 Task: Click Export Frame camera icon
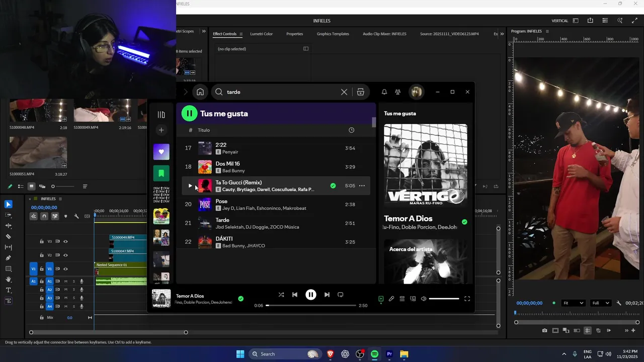pyautogui.click(x=544, y=330)
